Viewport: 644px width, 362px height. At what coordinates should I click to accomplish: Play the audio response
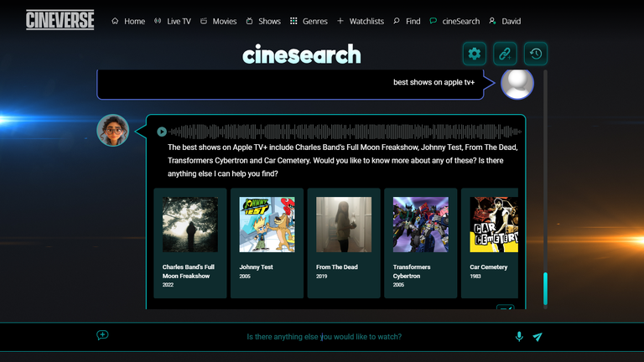click(161, 132)
